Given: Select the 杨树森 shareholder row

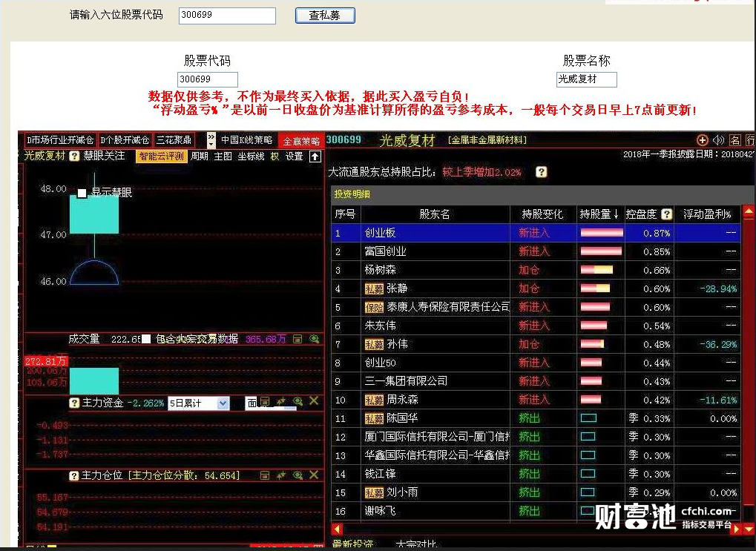Looking at the screenshot, I should click(536, 270).
